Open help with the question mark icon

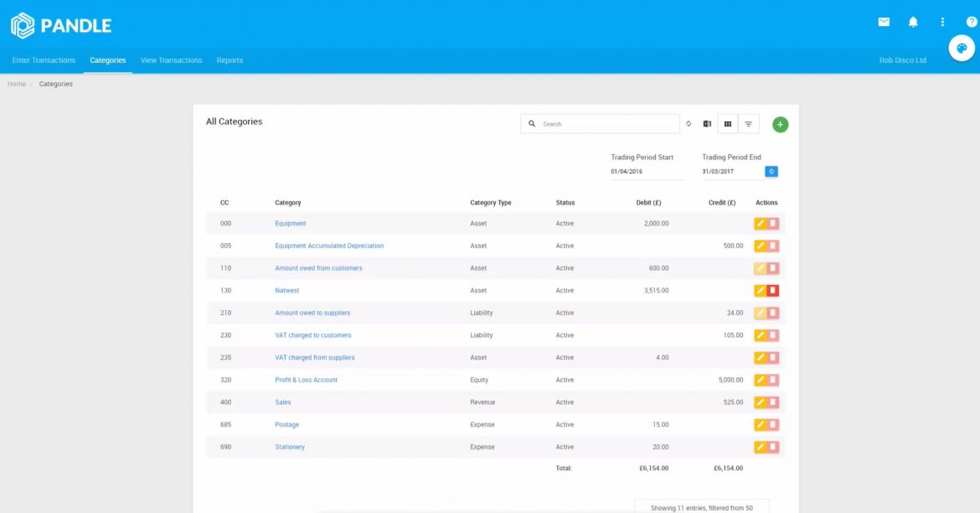pyautogui.click(x=971, y=21)
